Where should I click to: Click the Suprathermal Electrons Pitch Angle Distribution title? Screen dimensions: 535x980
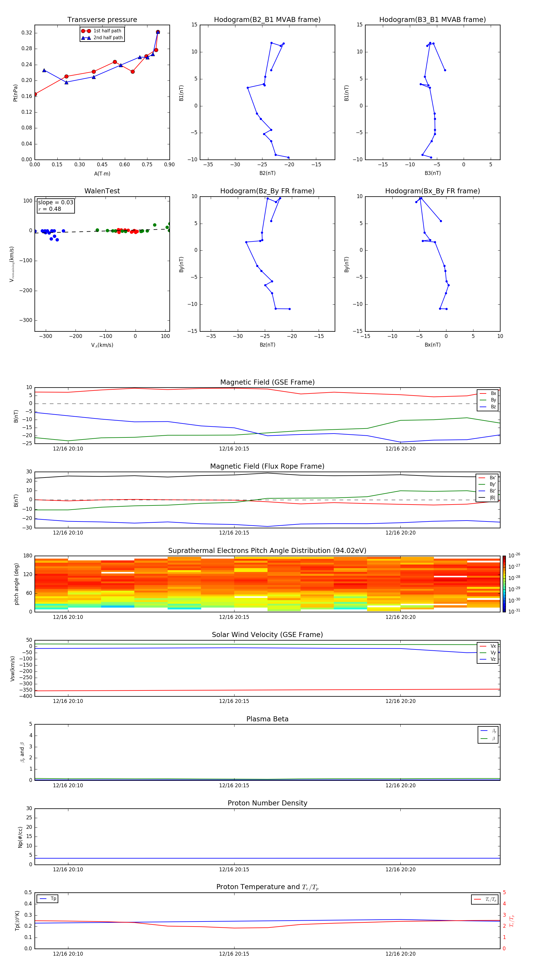(x=267, y=551)
